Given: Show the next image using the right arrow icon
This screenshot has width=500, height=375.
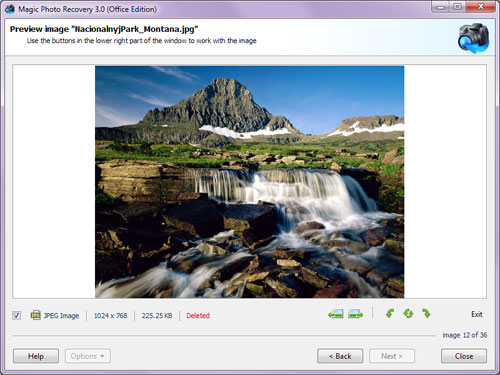Looking at the screenshot, I should (355, 314).
